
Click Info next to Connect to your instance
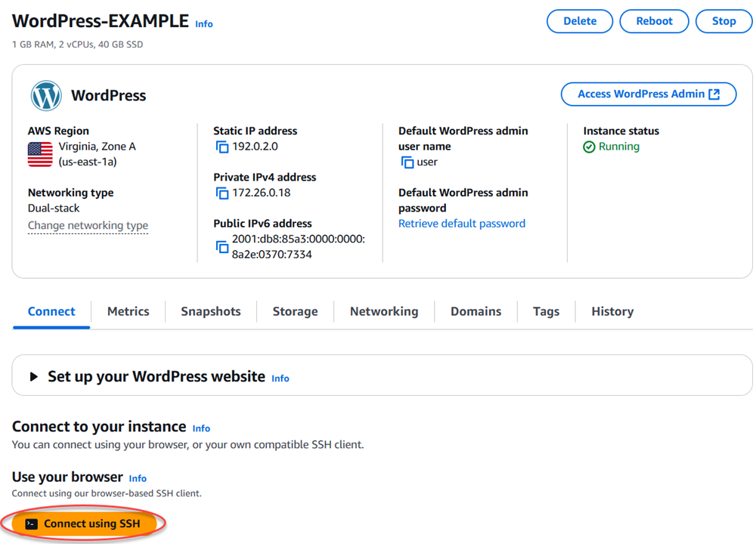(x=201, y=428)
